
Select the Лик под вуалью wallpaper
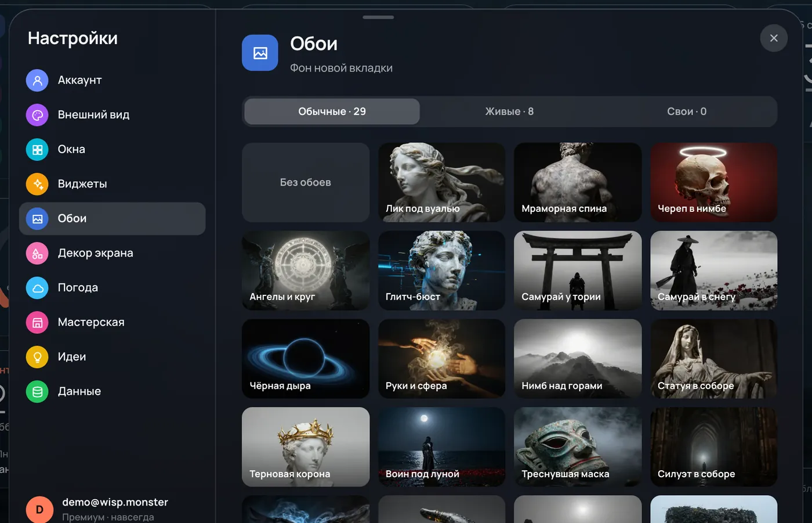(442, 182)
